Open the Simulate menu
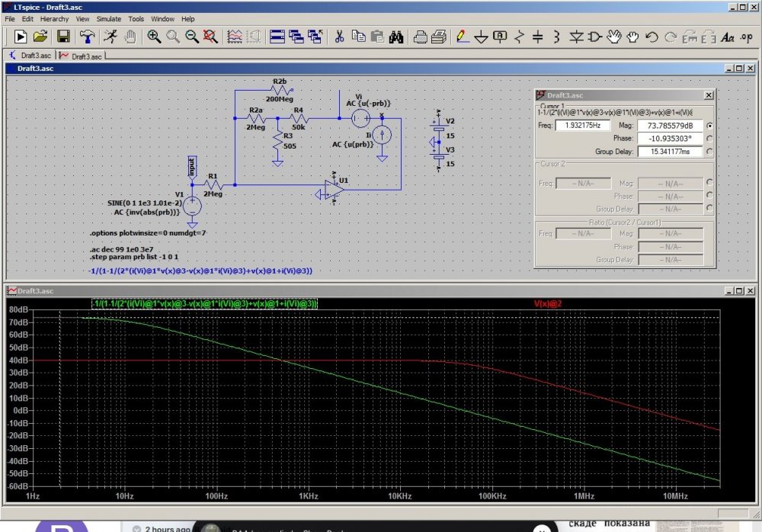Image resolution: width=762 pixels, height=532 pixels. click(x=108, y=18)
